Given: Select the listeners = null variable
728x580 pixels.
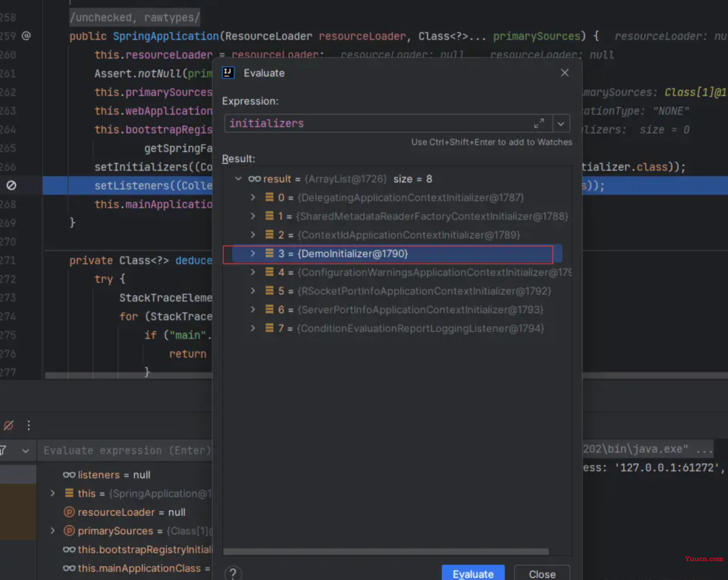Looking at the screenshot, I should [x=114, y=475].
